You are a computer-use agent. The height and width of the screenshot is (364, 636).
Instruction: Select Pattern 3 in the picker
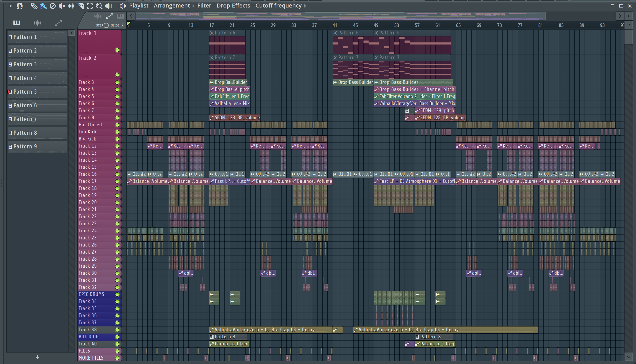(x=38, y=64)
